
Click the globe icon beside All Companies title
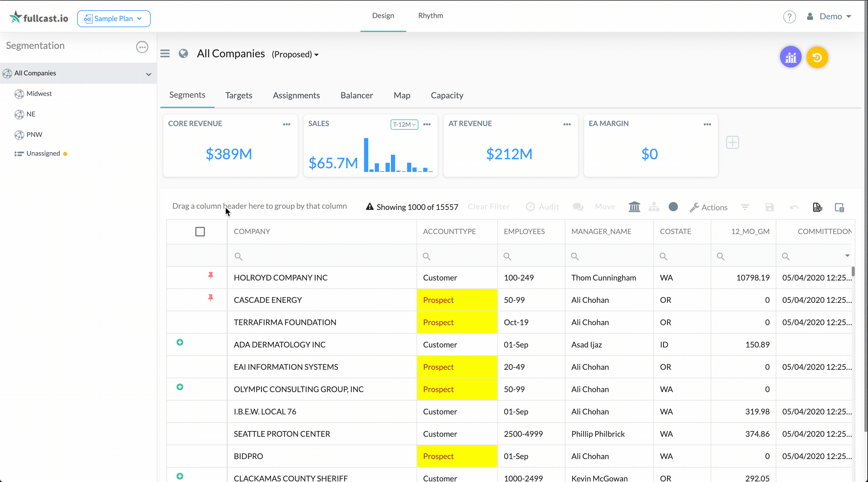(x=183, y=53)
